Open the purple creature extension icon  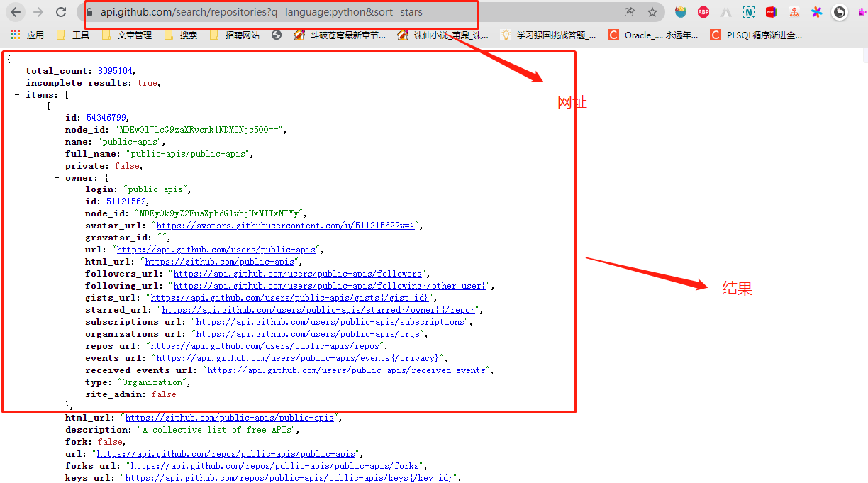862,12
